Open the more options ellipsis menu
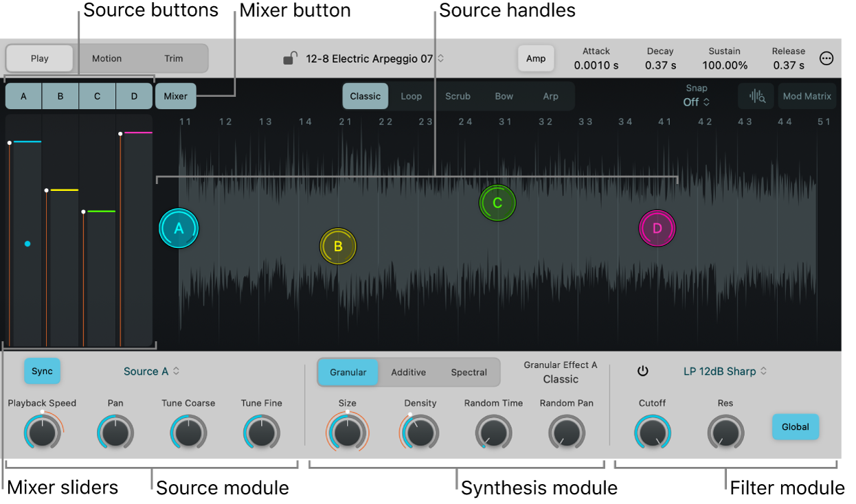This screenshot has height=504, width=856. 827,59
